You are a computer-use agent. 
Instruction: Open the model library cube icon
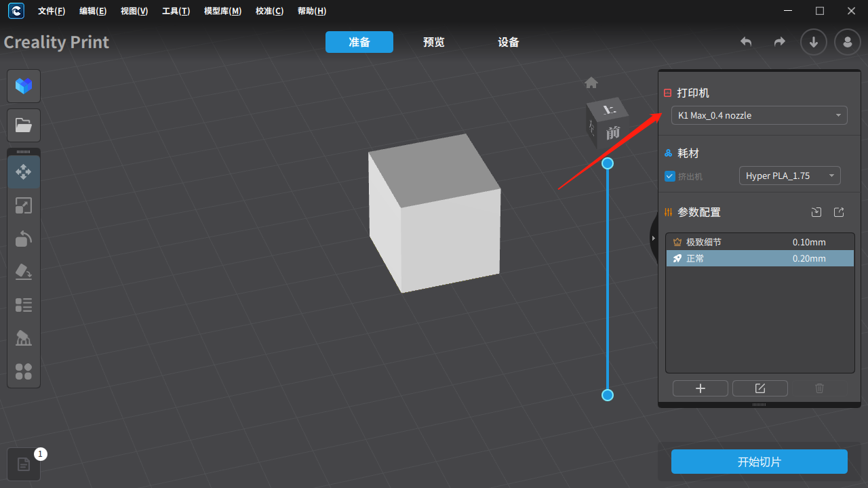pos(24,86)
